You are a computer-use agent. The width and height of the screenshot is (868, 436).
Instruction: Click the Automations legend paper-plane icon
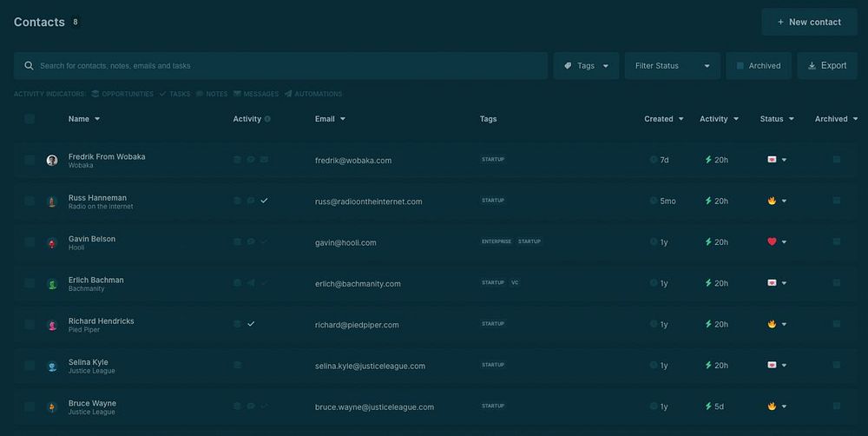tap(288, 94)
